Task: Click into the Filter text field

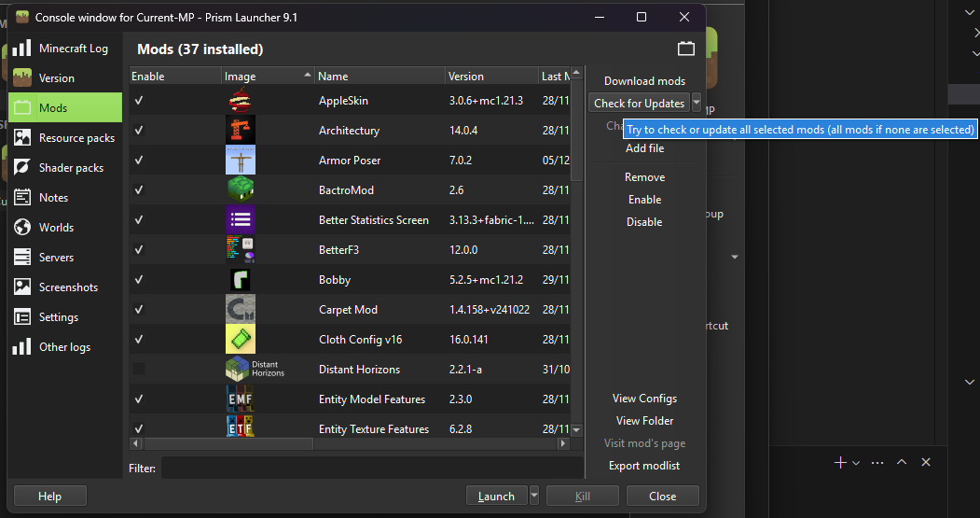Action: (x=370, y=468)
